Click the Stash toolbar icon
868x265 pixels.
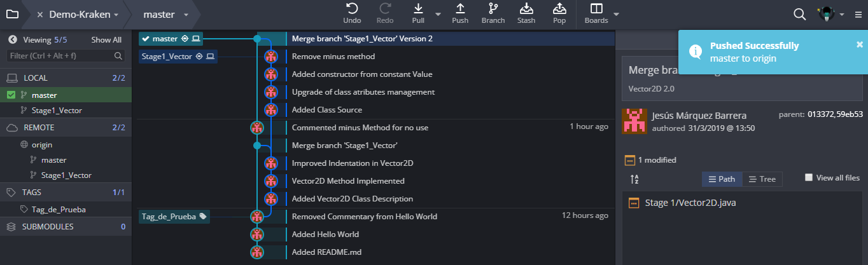(526, 9)
